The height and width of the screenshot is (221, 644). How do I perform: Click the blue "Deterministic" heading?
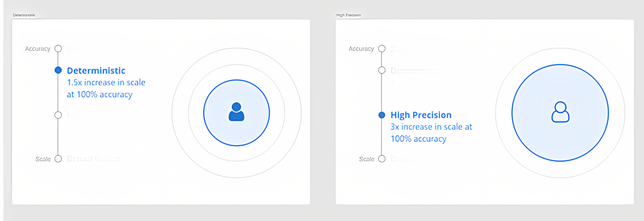pyautogui.click(x=96, y=71)
